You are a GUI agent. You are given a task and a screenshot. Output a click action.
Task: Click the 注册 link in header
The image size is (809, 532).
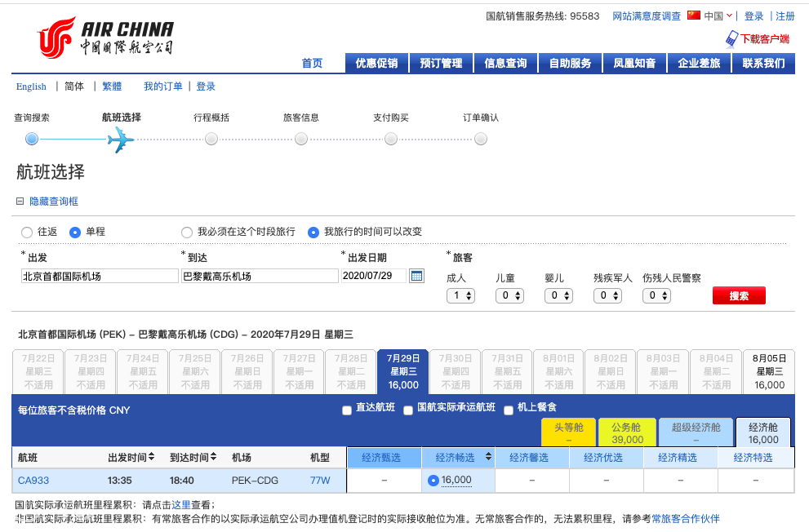click(x=785, y=16)
